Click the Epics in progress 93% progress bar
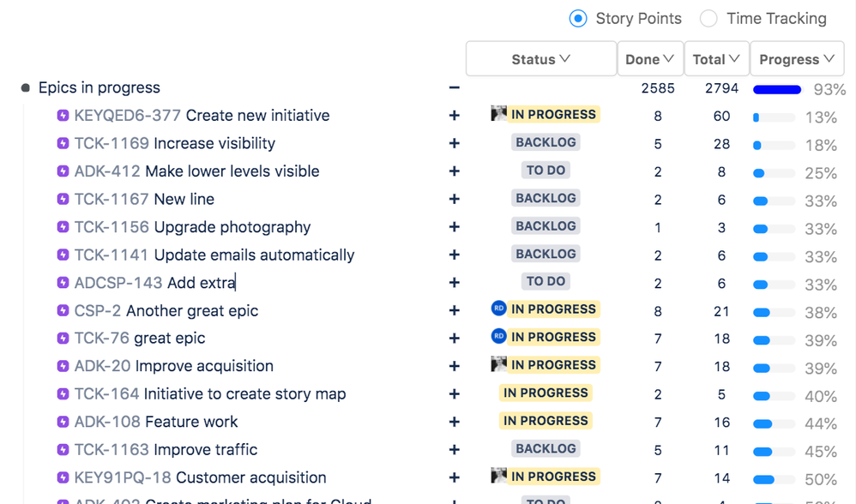Image resolution: width=856 pixels, height=504 pixels. pos(777,89)
